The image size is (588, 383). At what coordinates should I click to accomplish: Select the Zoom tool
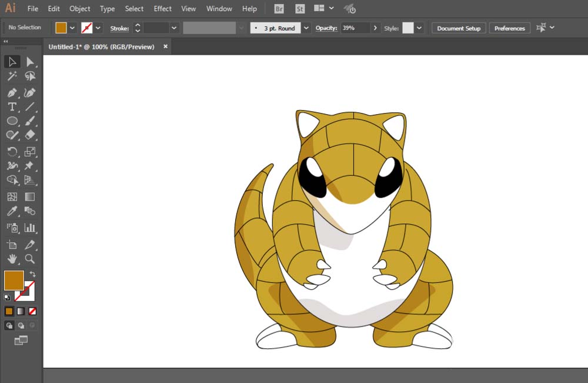[30, 259]
